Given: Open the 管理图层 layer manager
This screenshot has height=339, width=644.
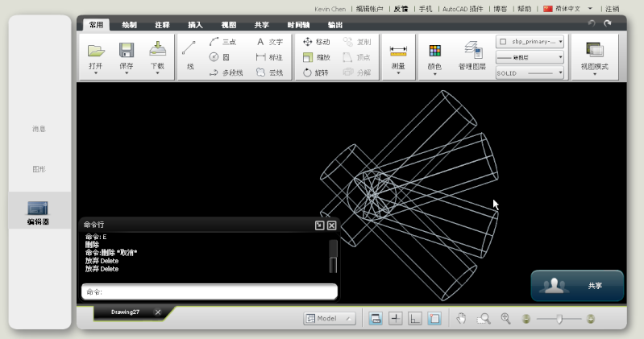Looking at the screenshot, I should coord(472,56).
